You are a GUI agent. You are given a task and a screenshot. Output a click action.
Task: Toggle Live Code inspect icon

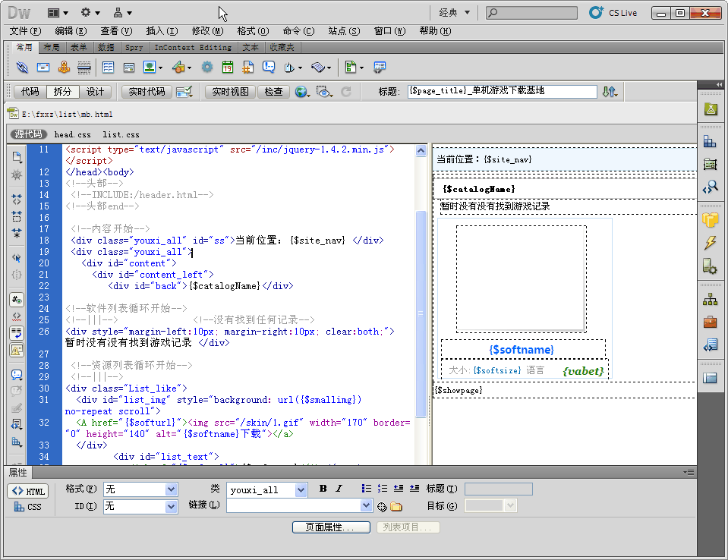click(x=184, y=92)
